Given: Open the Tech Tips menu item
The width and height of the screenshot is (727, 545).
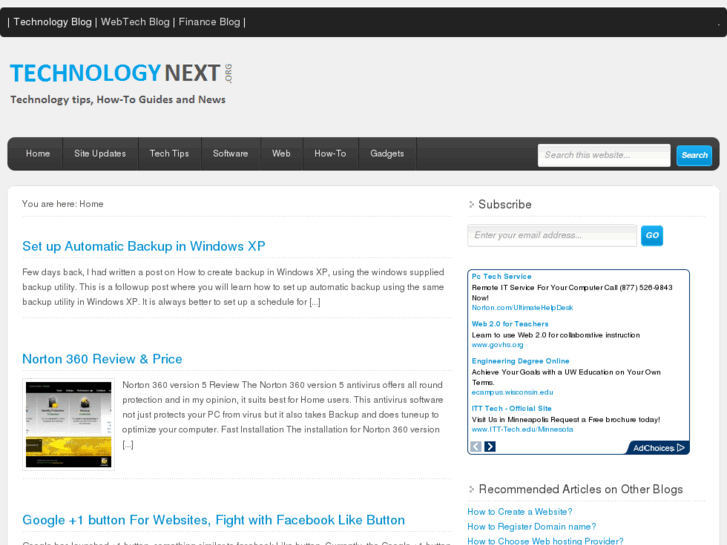Looking at the screenshot, I should coord(169,154).
